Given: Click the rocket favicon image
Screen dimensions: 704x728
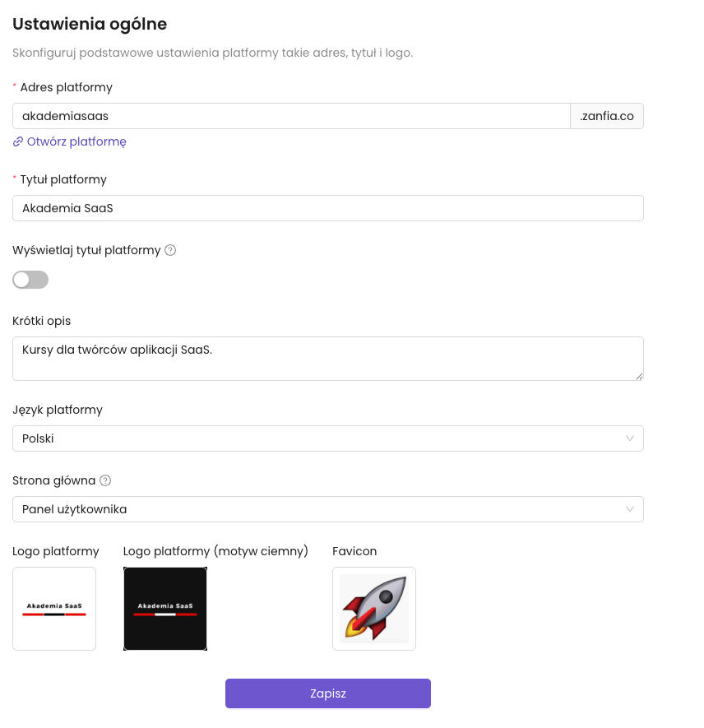Looking at the screenshot, I should click(x=374, y=609).
